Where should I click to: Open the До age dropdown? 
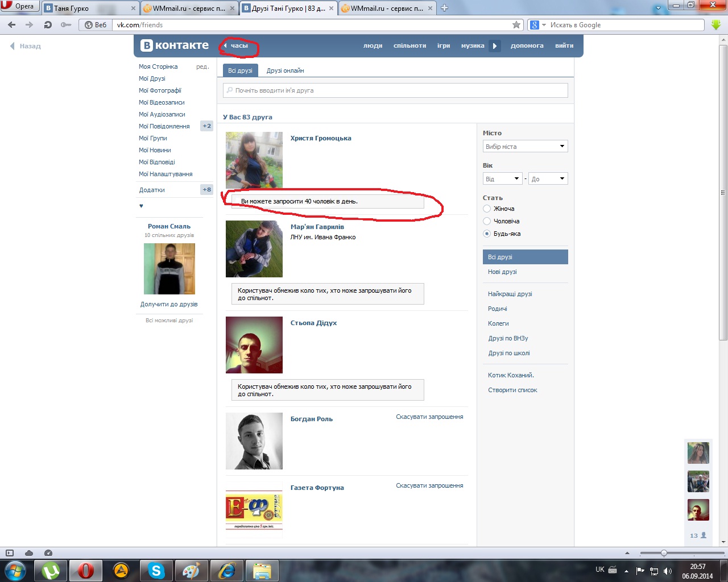coord(548,179)
